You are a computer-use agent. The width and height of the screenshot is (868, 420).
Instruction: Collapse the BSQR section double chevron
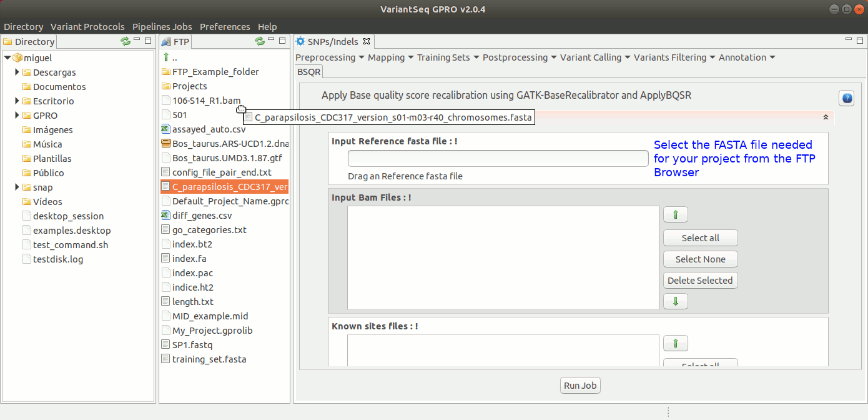pyautogui.click(x=826, y=117)
